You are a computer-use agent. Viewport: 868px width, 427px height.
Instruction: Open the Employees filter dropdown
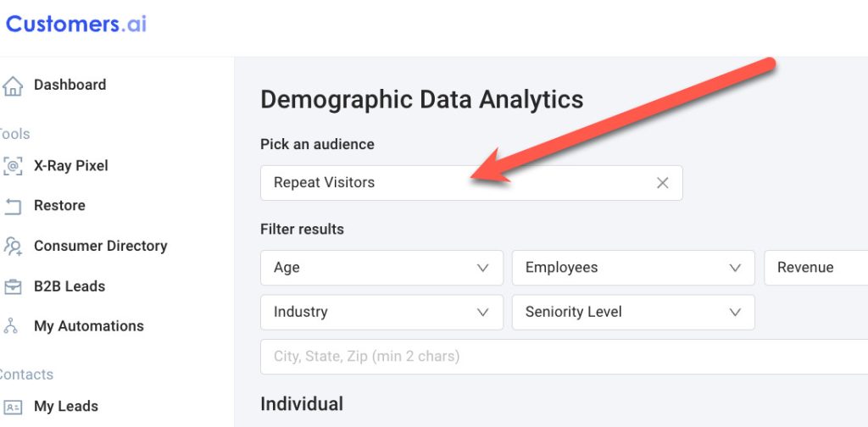[x=633, y=268]
